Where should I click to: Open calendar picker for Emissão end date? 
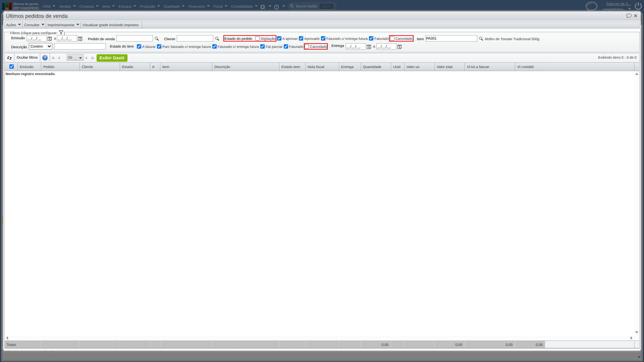tap(80, 39)
